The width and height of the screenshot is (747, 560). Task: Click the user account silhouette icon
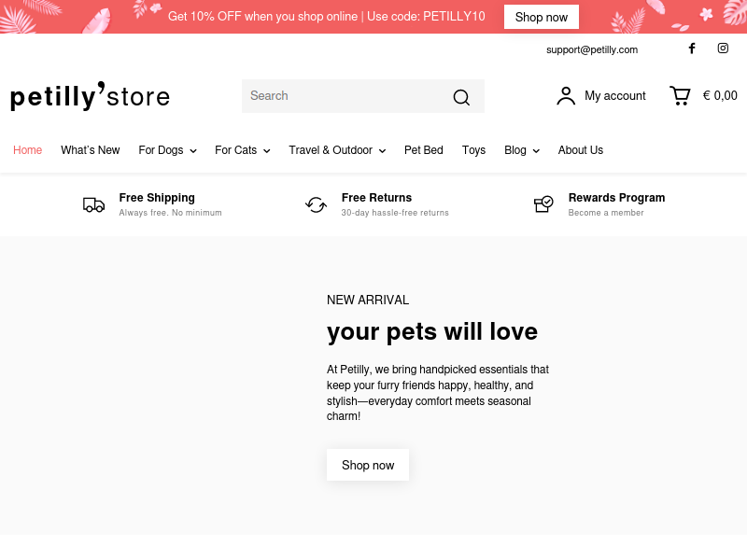pyautogui.click(x=566, y=96)
